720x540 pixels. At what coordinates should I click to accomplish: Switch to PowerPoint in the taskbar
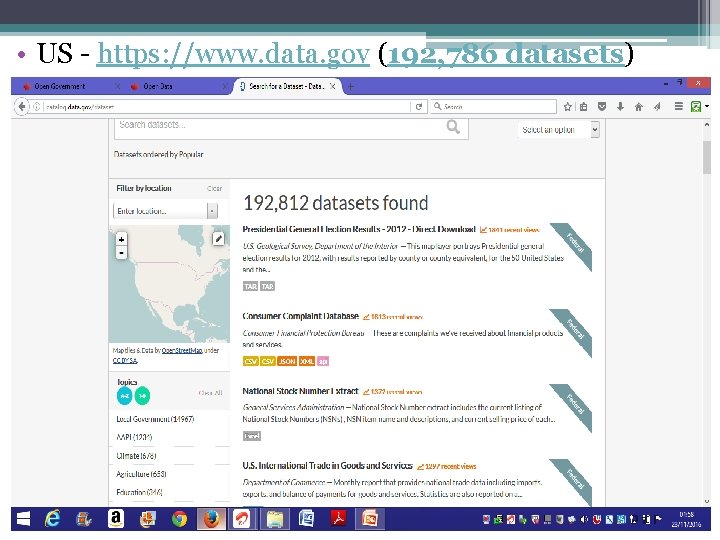coord(370,519)
